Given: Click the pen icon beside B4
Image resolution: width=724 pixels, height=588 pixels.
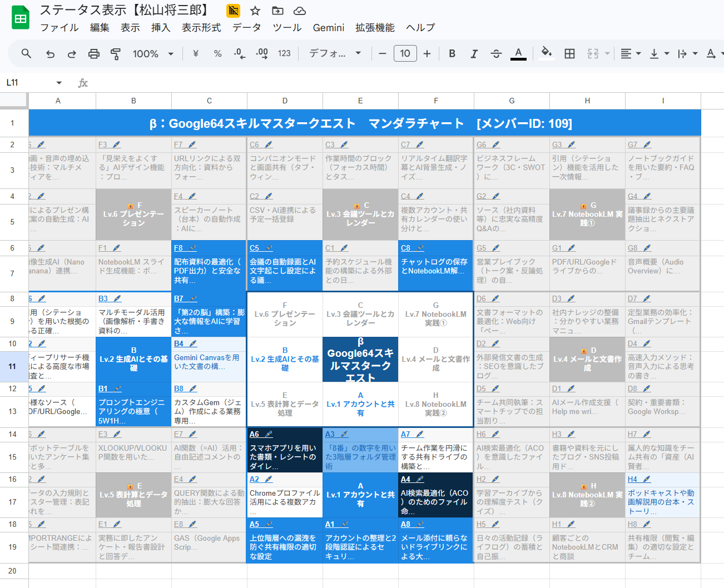Looking at the screenshot, I should [x=193, y=343].
